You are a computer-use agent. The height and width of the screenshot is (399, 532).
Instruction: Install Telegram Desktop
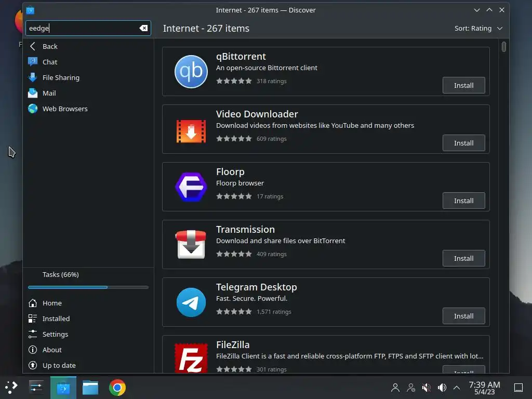[464, 316]
